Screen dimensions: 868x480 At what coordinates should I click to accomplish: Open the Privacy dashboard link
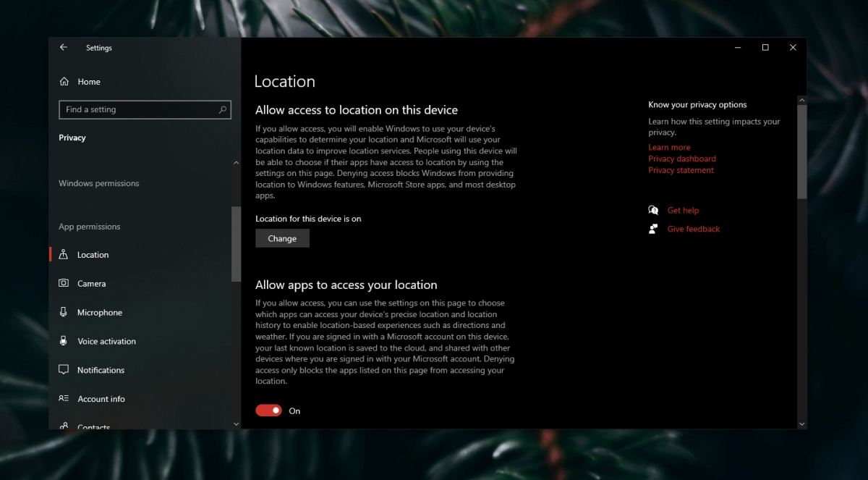[x=682, y=159]
